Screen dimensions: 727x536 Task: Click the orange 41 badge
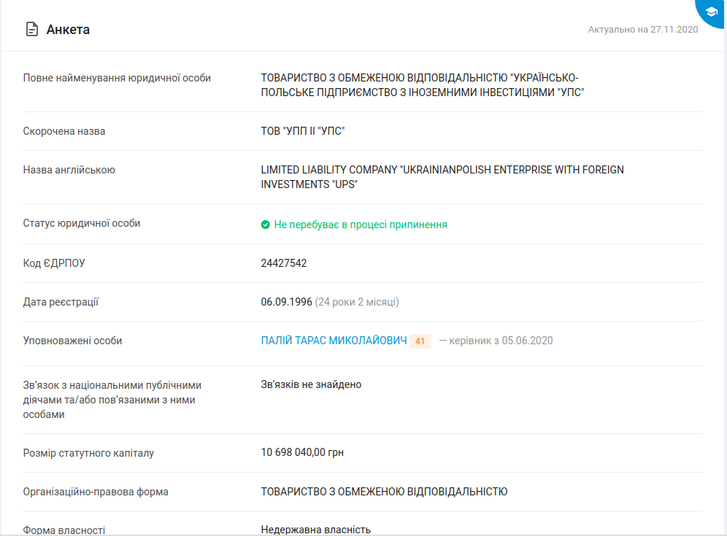(x=420, y=341)
